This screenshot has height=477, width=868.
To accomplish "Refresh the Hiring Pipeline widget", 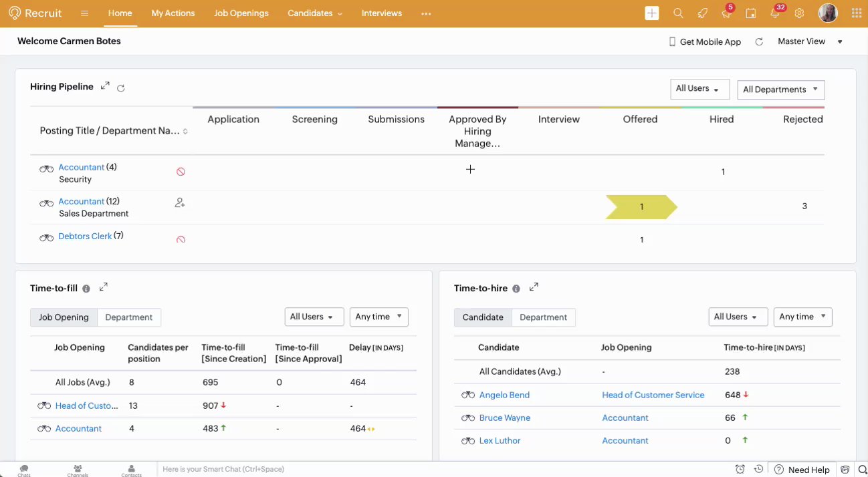I will click(121, 88).
